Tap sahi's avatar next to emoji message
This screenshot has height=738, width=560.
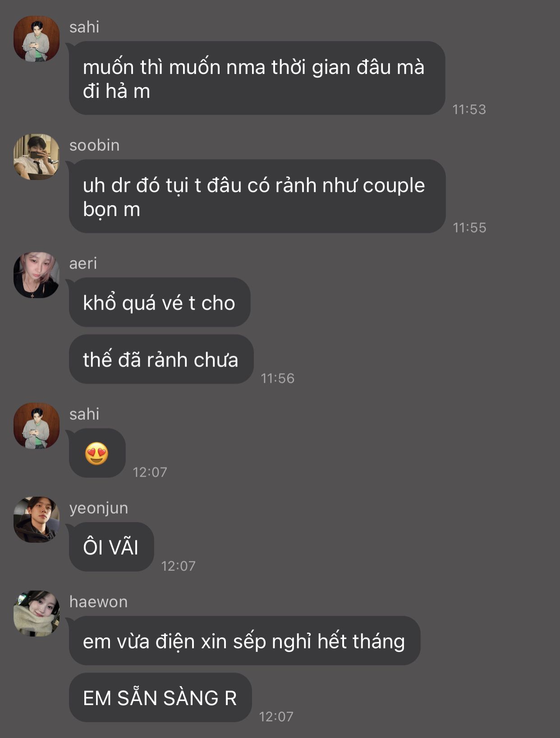pyautogui.click(x=37, y=426)
